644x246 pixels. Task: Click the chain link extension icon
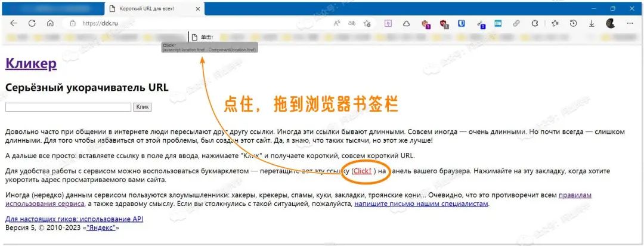pos(516,23)
